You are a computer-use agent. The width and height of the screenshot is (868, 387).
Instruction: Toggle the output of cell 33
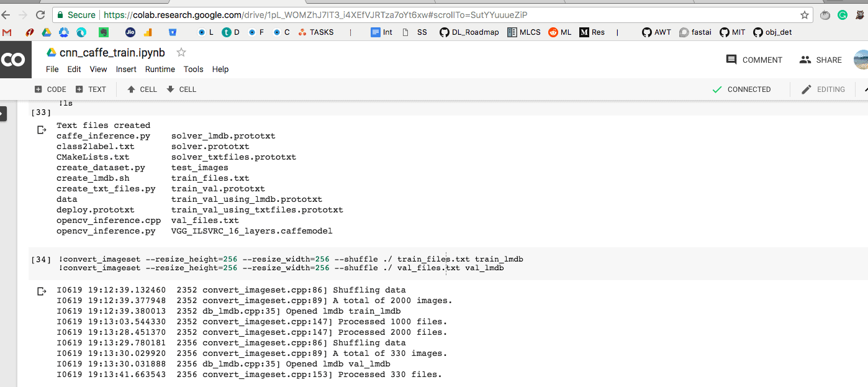[x=42, y=130]
